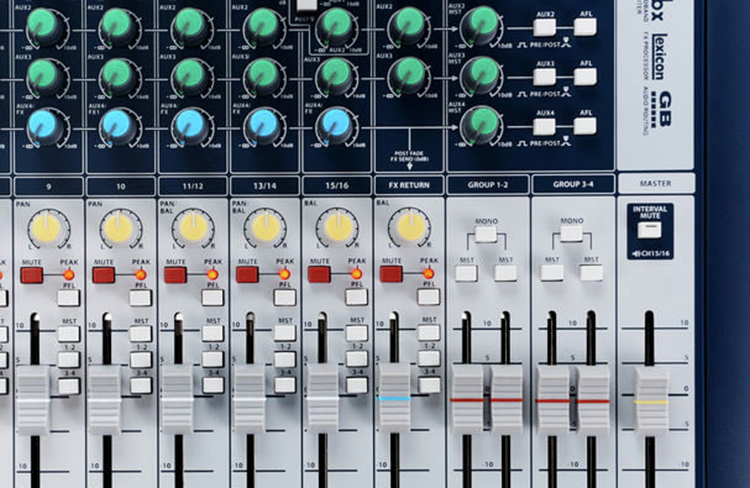Mute channel 10
This screenshot has width=750, height=488.
tap(103, 275)
